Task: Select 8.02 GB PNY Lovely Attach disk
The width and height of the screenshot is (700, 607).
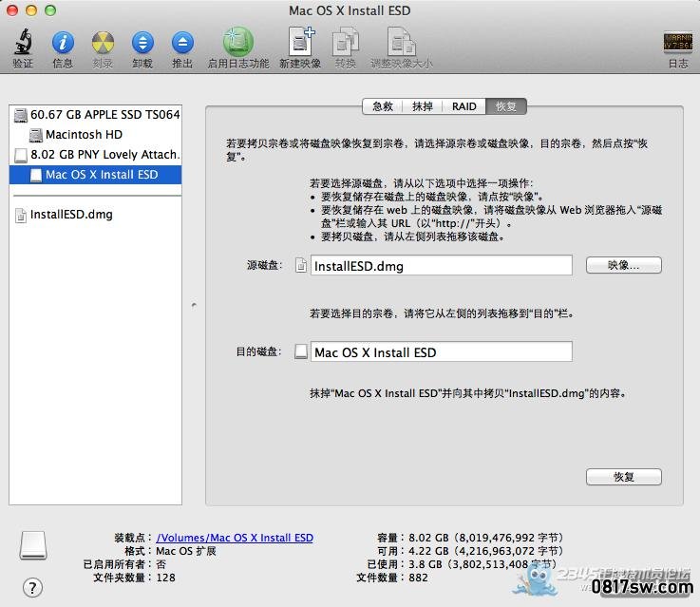Action: tap(96, 155)
